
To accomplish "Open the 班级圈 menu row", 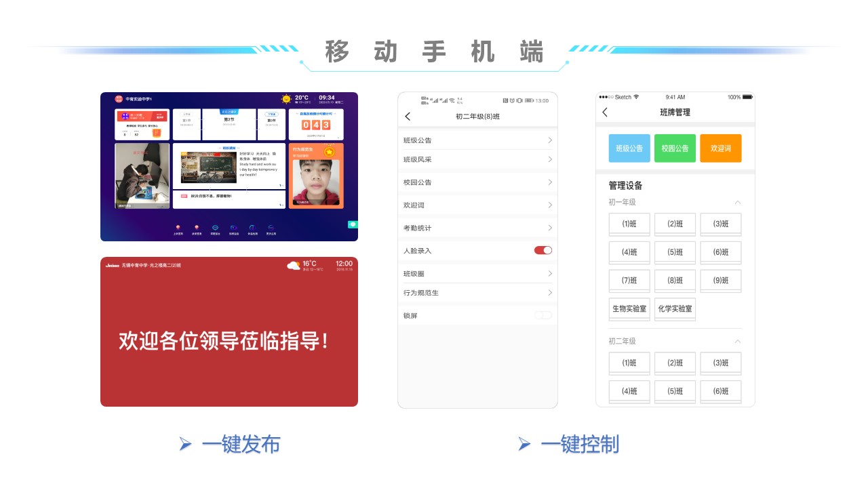I will click(x=477, y=274).
